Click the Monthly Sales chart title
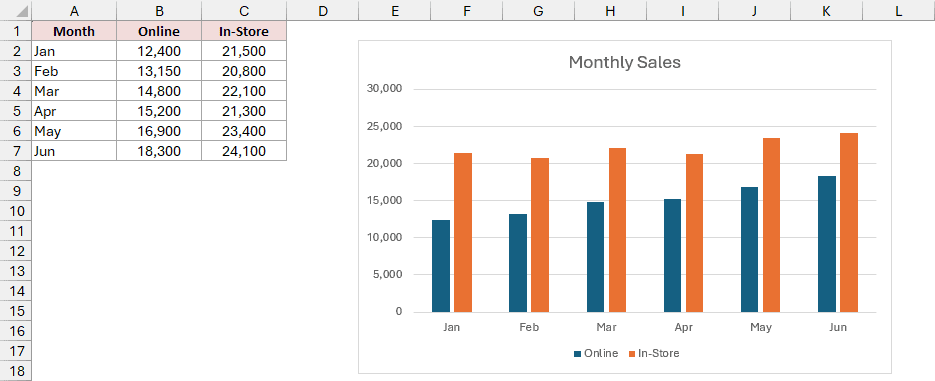Viewport: 935px width, 381px height. [x=624, y=62]
